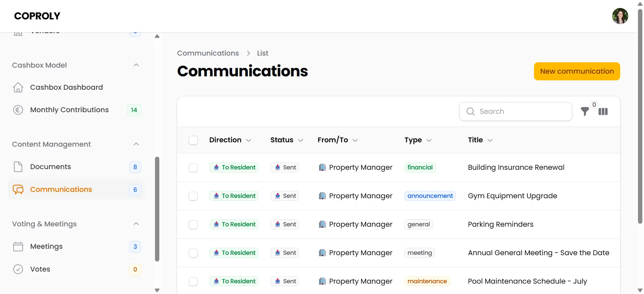Check the Gym Equipment Upgrade row
This screenshot has width=644, height=294.
pos(193,196)
